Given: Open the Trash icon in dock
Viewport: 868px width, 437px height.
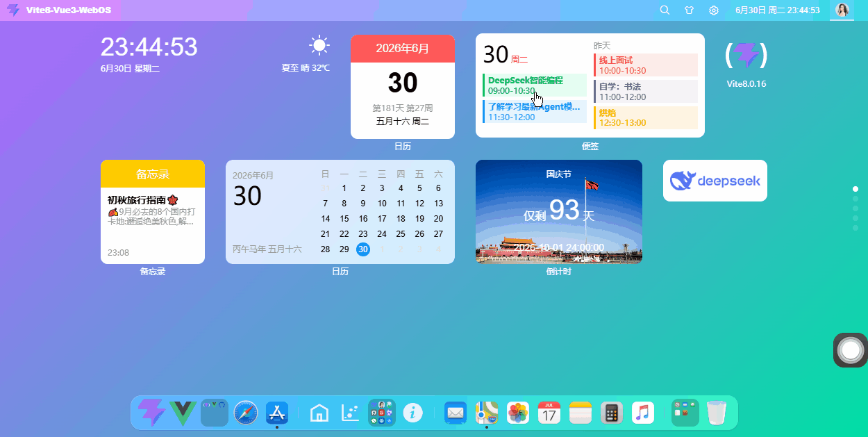Looking at the screenshot, I should 716,413.
